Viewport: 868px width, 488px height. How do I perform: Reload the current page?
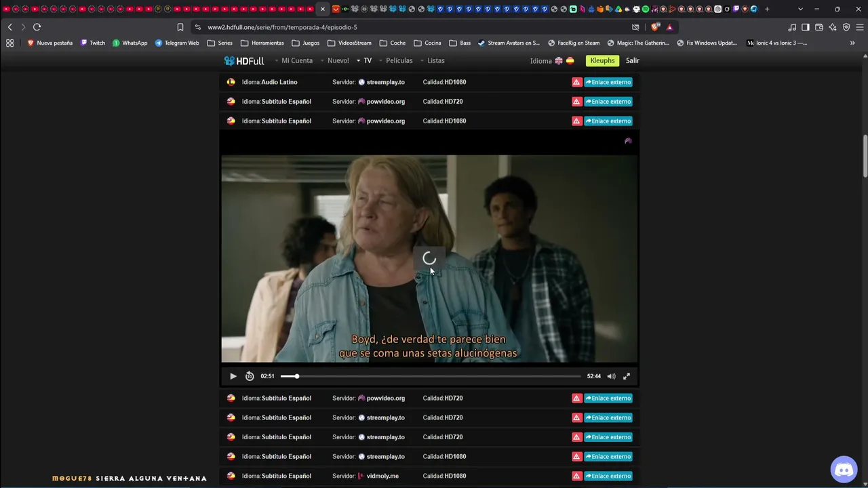tap(37, 27)
